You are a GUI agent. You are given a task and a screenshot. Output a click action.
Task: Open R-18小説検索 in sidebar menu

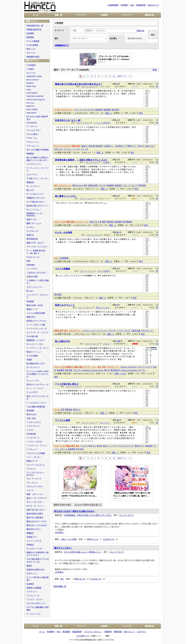[x=32, y=45]
